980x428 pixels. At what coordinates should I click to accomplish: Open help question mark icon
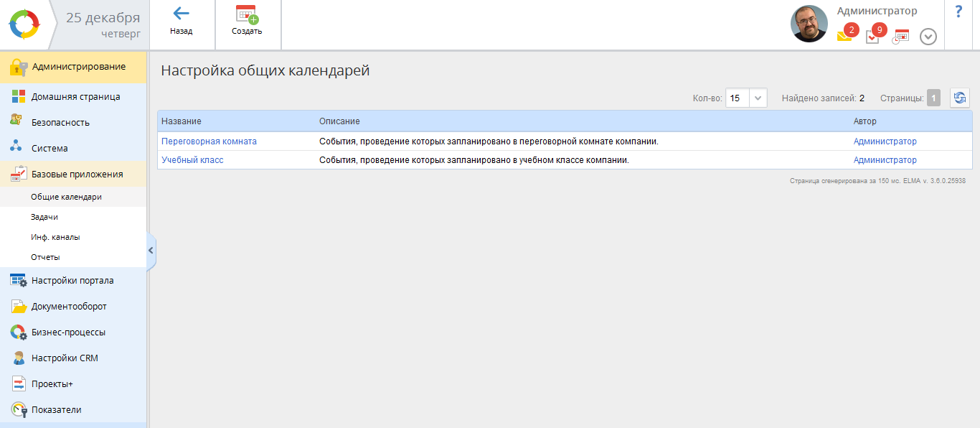coord(958,11)
